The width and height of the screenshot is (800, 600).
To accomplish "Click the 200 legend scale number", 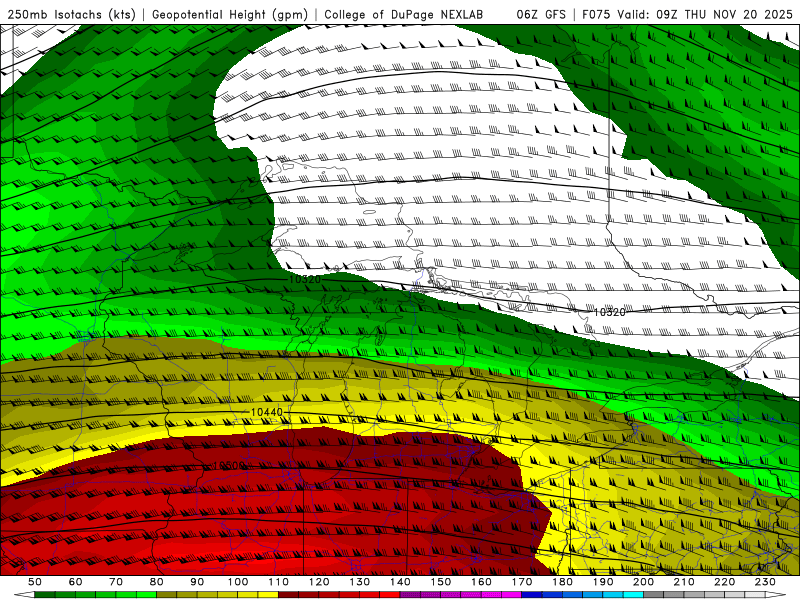I will tap(643, 582).
